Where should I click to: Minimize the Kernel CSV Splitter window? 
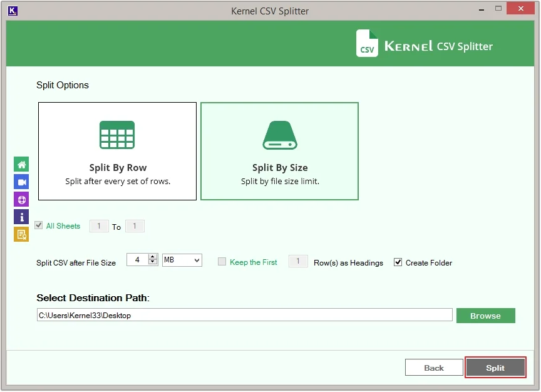tap(481, 9)
